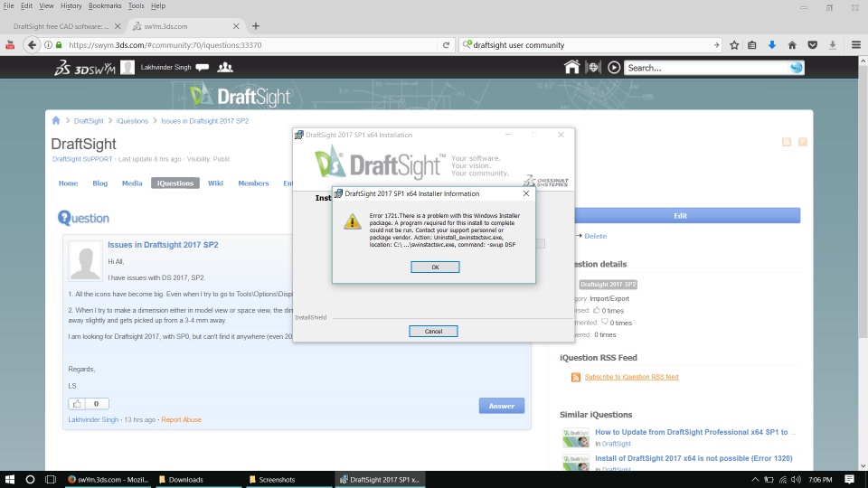Image resolution: width=868 pixels, height=488 pixels.
Task: Open the Pocket icon in the toolbar
Action: click(x=812, y=45)
